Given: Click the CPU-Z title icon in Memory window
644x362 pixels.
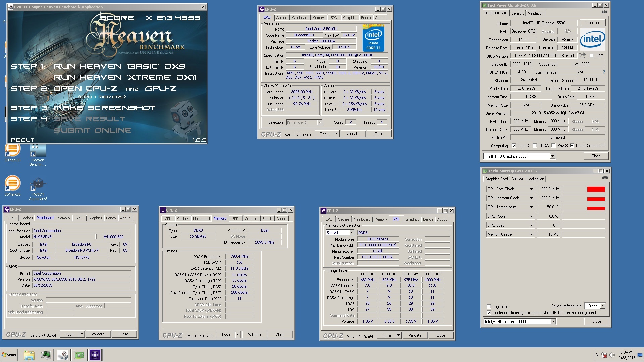Looking at the screenshot, I should 163,210.
